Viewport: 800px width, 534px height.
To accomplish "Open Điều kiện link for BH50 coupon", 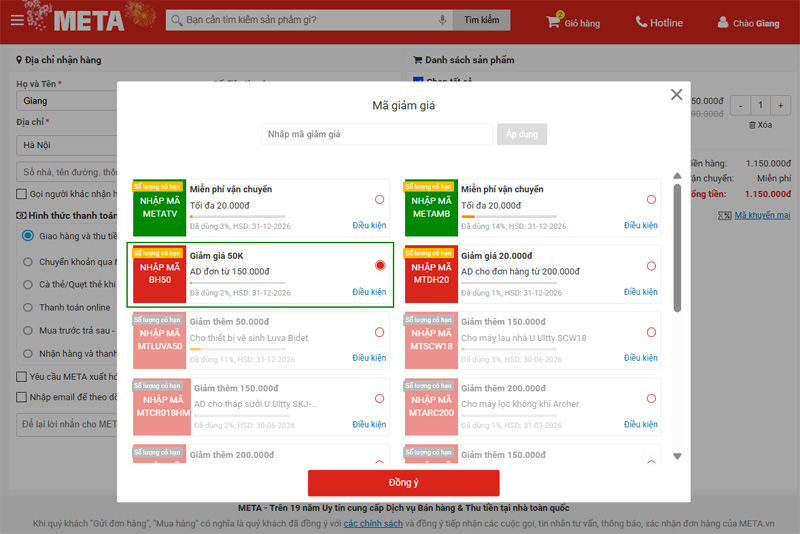I will tap(369, 292).
